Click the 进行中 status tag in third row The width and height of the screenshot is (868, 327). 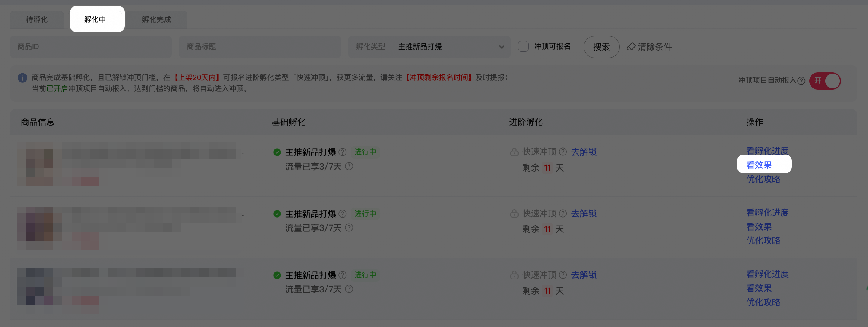tap(365, 275)
